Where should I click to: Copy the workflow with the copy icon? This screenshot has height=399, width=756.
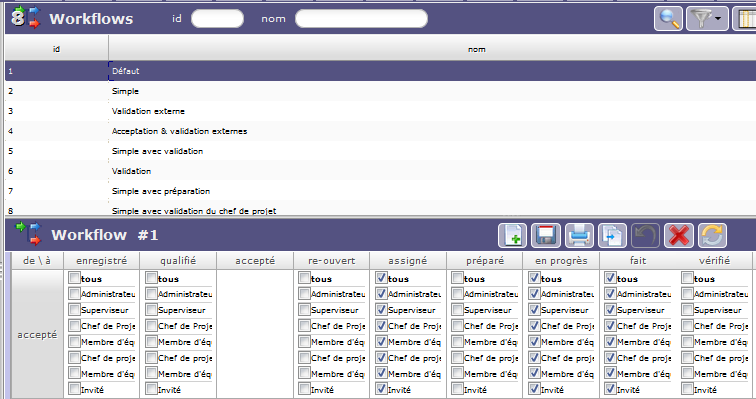(x=612, y=236)
